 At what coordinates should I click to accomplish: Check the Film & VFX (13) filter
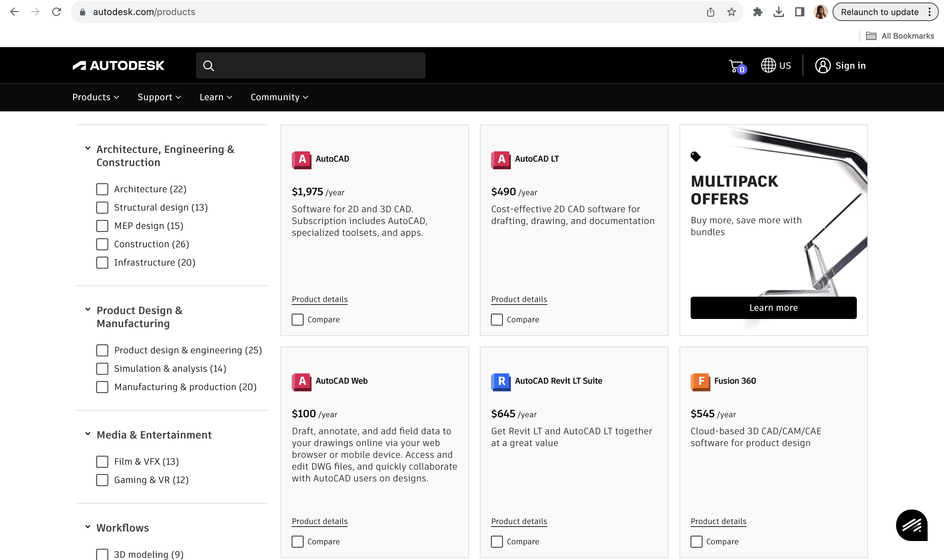click(102, 461)
